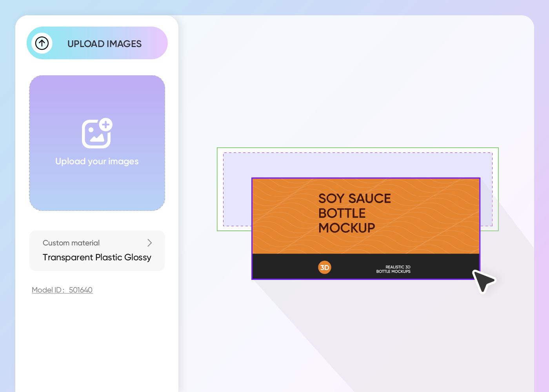This screenshot has width=549, height=392.
Task: Click the 3D logo near 'REALISTIC 3D BOTTLE MOCKUPS'
Action: click(325, 267)
